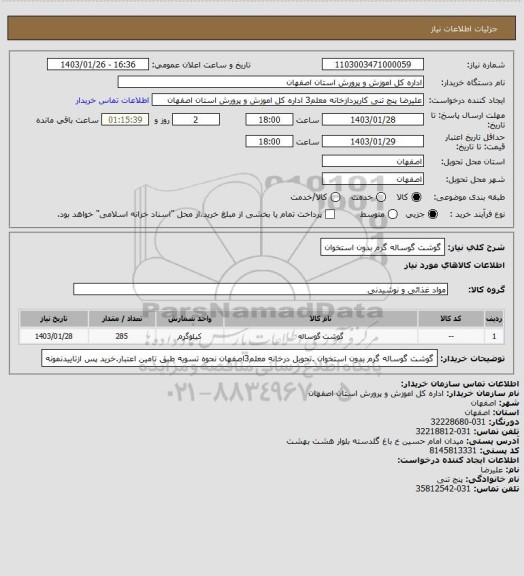Click the need number field 1103003471000059
The height and width of the screenshot is (576, 524).
(x=373, y=65)
